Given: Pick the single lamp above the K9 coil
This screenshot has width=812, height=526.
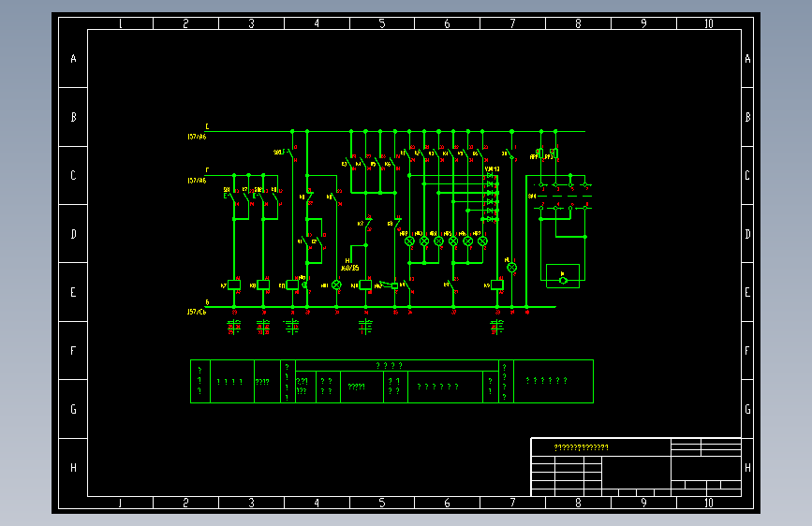Looking at the screenshot, I should click(x=511, y=268).
